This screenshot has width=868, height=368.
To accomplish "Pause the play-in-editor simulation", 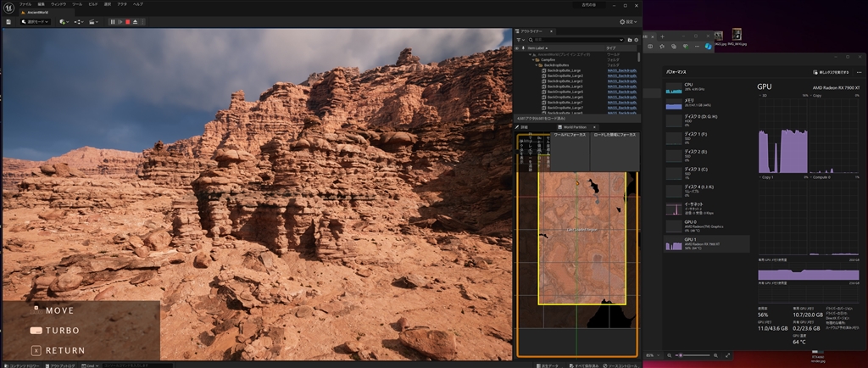I will (113, 21).
